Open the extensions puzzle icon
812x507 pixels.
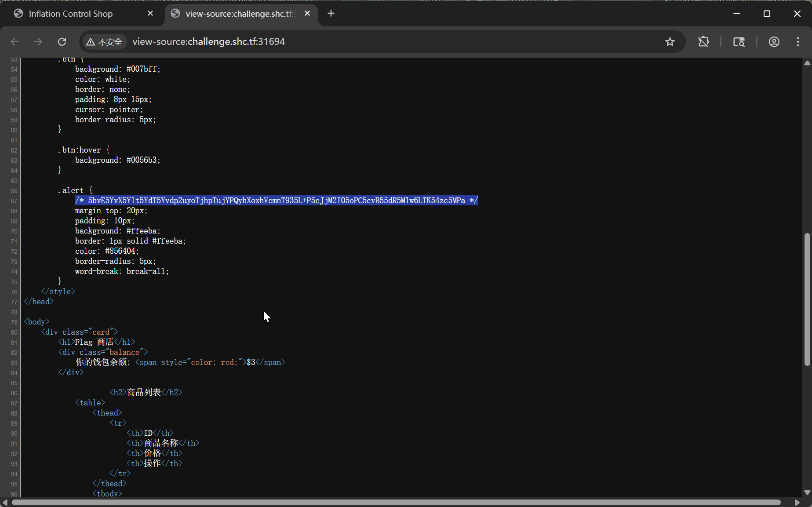pyautogui.click(x=703, y=42)
